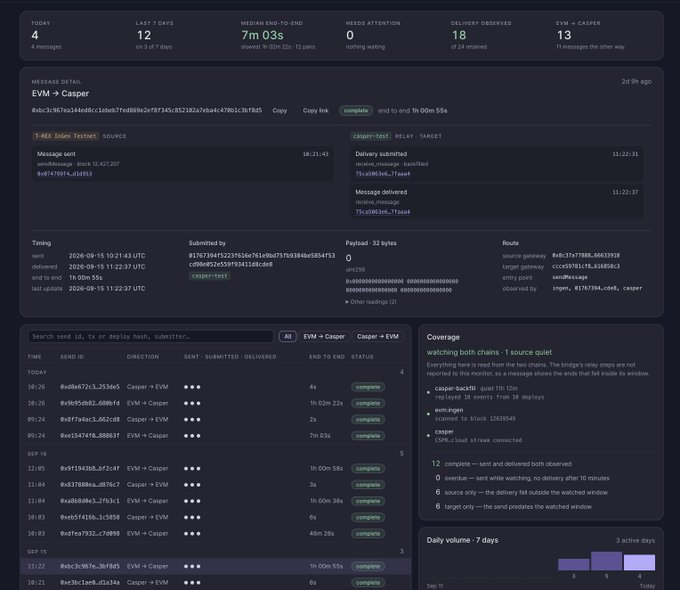The width and height of the screenshot is (680, 590).
Task: Open row with send ID 0x9f1943b8…bf2c4f
Action: click(x=216, y=469)
